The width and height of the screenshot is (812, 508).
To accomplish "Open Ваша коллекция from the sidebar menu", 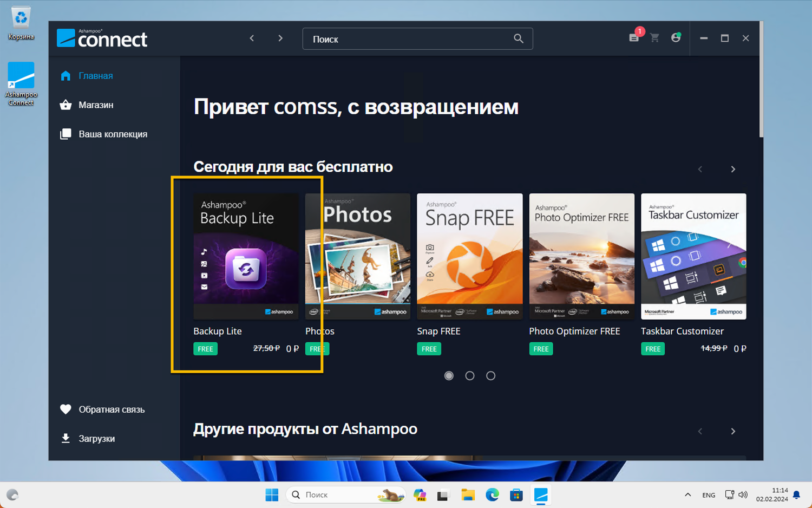I will 113,134.
